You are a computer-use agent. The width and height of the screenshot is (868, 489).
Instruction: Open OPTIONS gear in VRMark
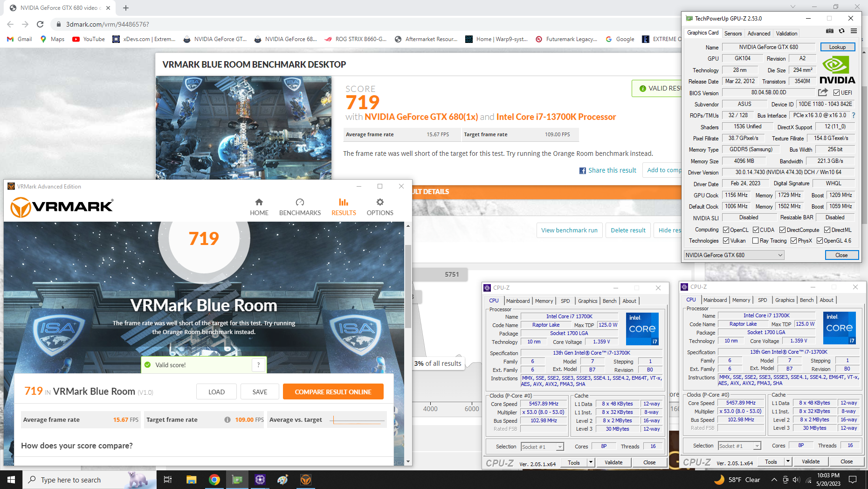(380, 207)
